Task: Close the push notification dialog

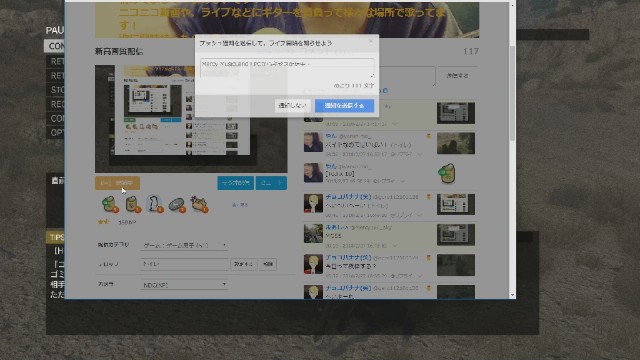Action: click(x=371, y=41)
